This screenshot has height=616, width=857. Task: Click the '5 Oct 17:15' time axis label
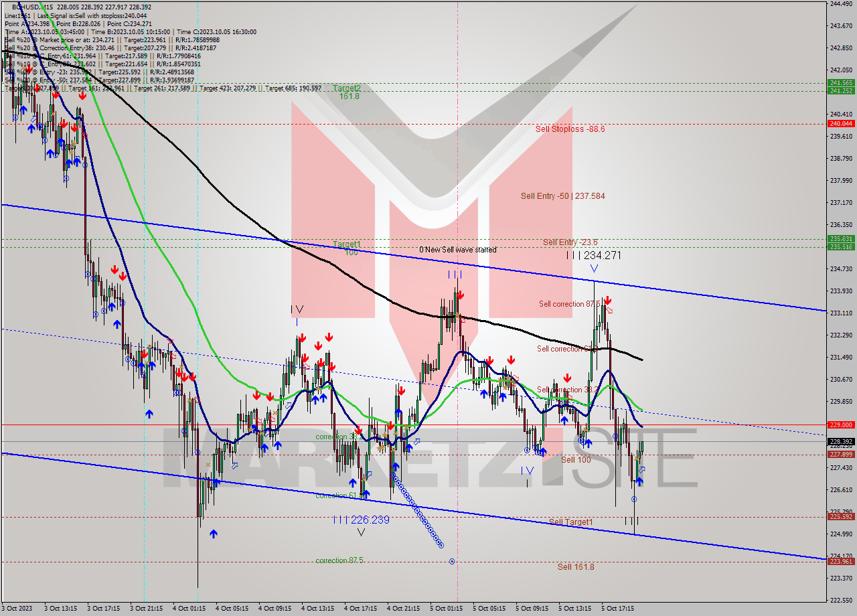(617, 609)
